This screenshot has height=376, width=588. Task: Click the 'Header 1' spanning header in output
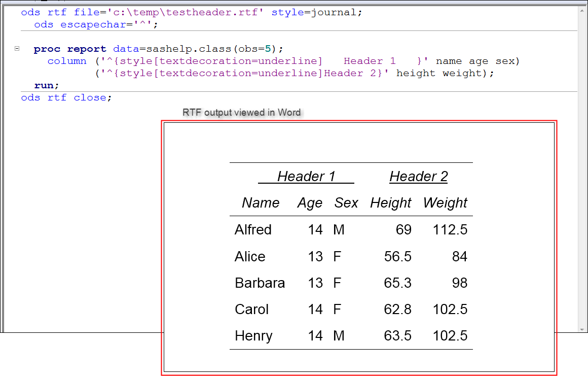[306, 177]
